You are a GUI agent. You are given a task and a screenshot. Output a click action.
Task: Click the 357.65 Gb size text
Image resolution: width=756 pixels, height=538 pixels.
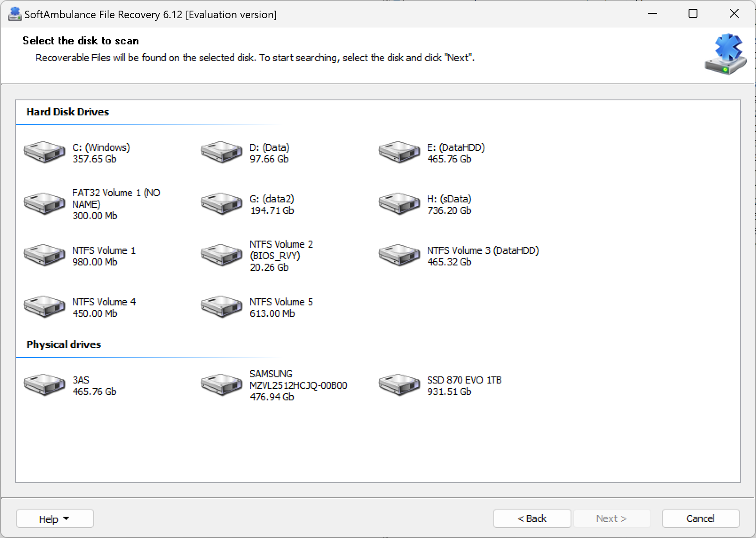(x=94, y=159)
